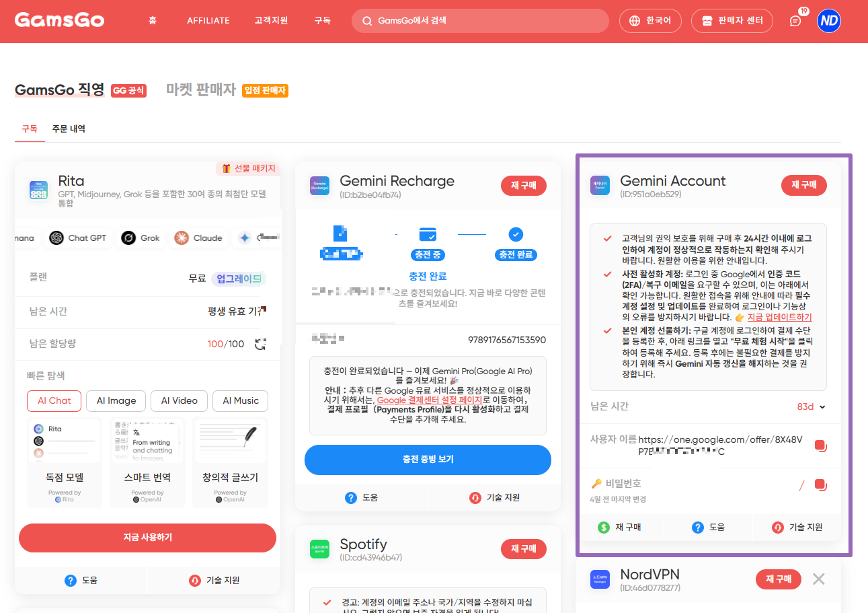
Task: Click the Gemini Account product icon
Action: [600, 186]
